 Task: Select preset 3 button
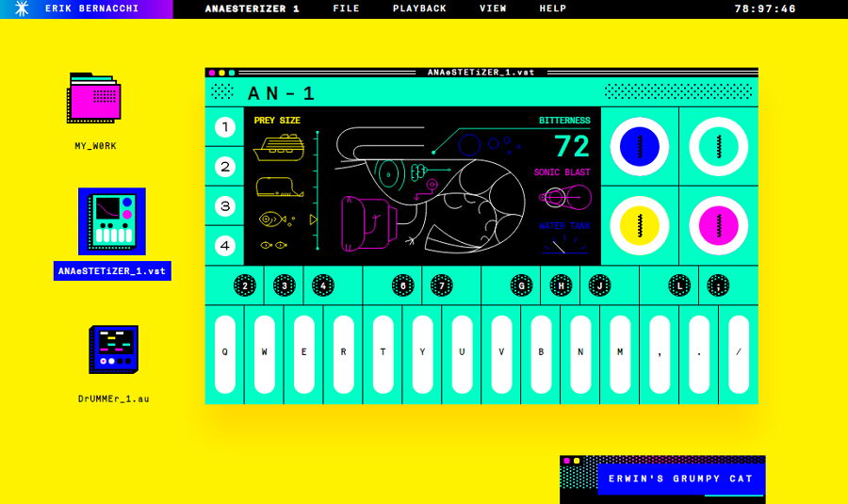[225, 206]
